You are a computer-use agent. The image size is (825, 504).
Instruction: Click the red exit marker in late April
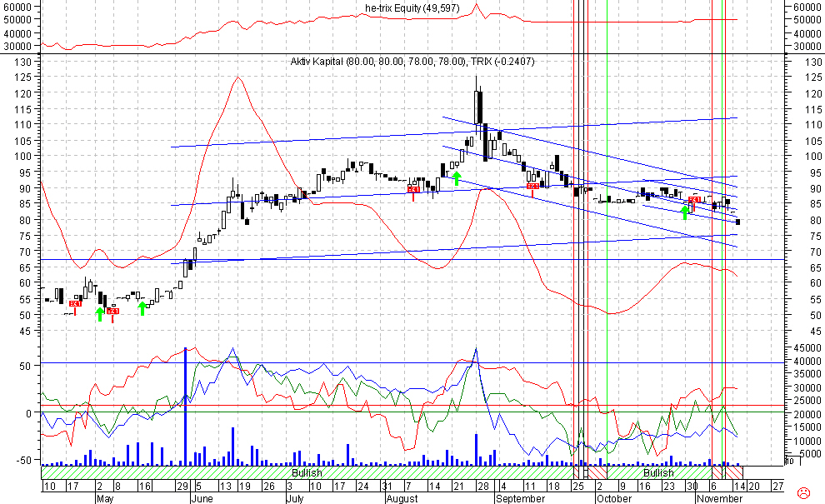pos(75,305)
